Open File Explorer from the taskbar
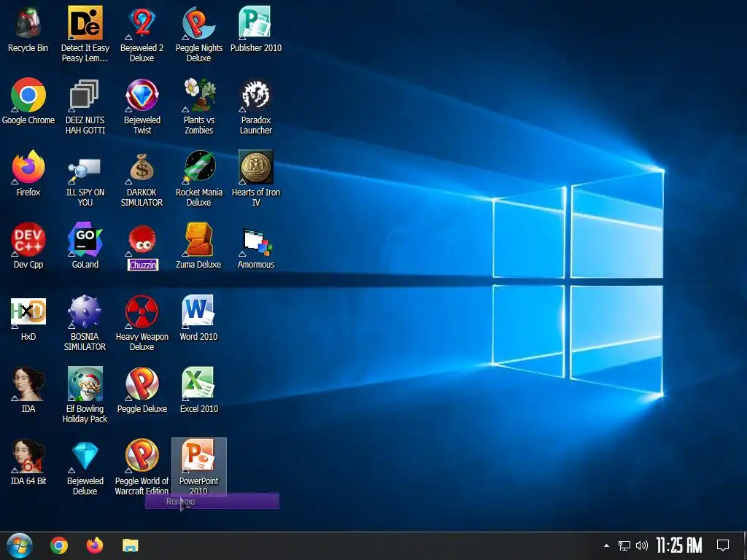 [130, 545]
